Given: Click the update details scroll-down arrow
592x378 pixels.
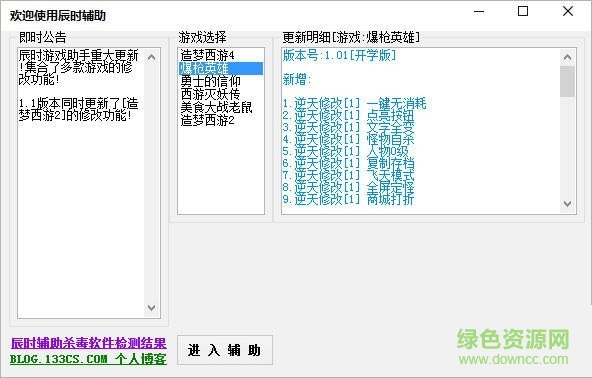Looking at the screenshot, I should [567, 204].
